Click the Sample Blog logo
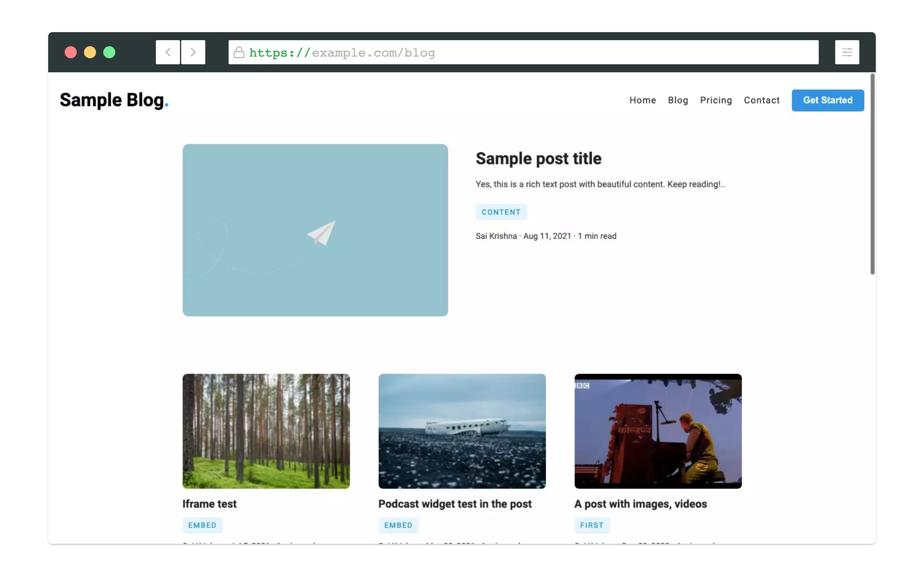The image size is (924, 576). pyautogui.click(x=114, y=100)
